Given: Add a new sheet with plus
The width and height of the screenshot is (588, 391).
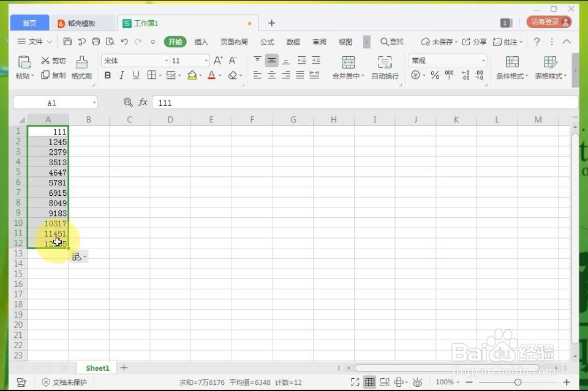Looking at the screenshot, I should click(124, 368).
